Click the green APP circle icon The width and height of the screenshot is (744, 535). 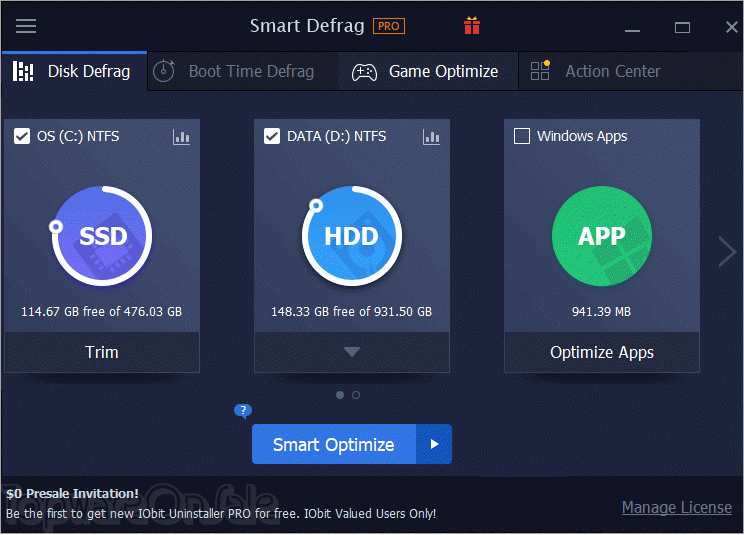click(602, 236)
